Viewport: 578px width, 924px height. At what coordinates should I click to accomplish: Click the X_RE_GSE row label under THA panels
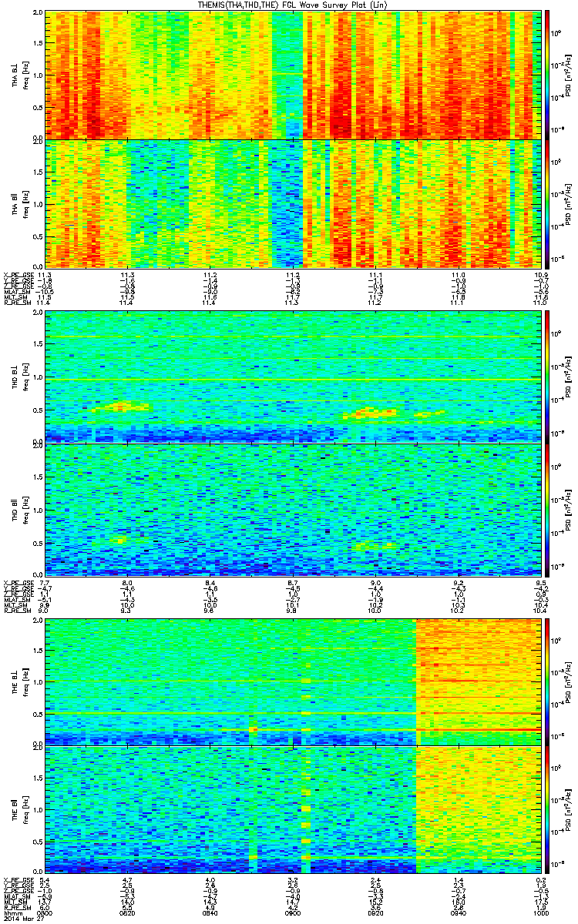[x=17, y=274]
